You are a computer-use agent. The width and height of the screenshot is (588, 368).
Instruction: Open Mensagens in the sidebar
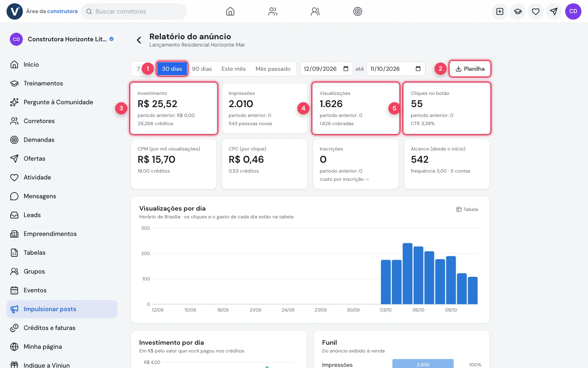62,196
